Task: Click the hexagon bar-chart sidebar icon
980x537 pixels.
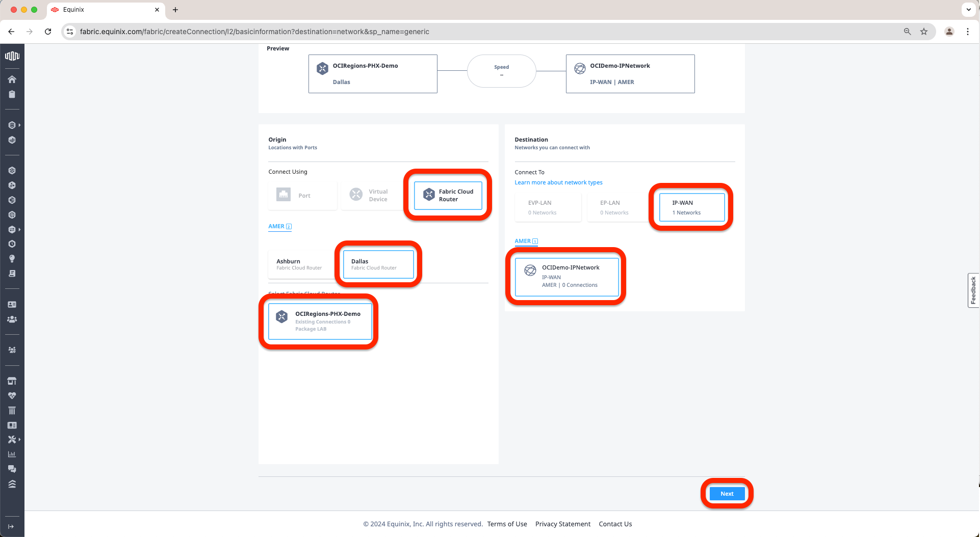Action: coord(12,140)
